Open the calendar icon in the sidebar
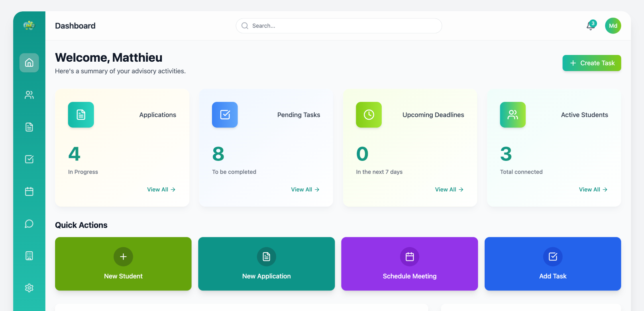This screenshot has height=311, width=644. coord(29,191)
